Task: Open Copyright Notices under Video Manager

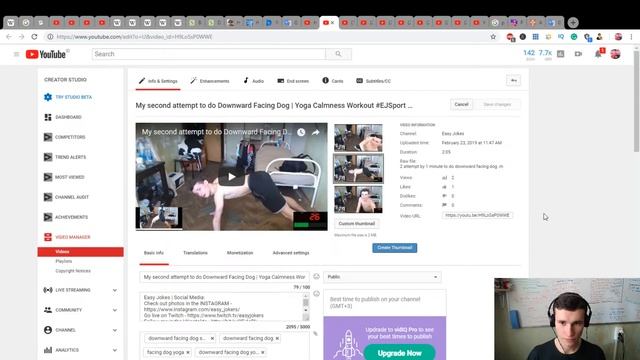Action: [73, 271]
